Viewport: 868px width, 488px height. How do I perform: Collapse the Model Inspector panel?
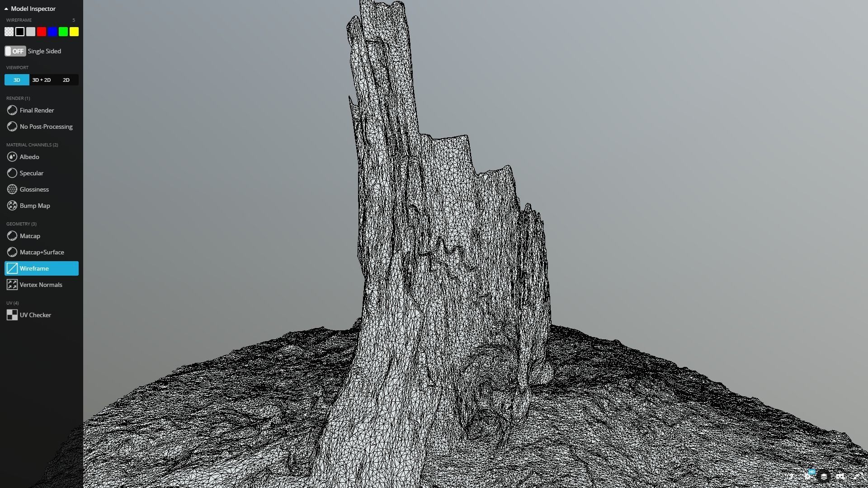[x=31, y=9]
